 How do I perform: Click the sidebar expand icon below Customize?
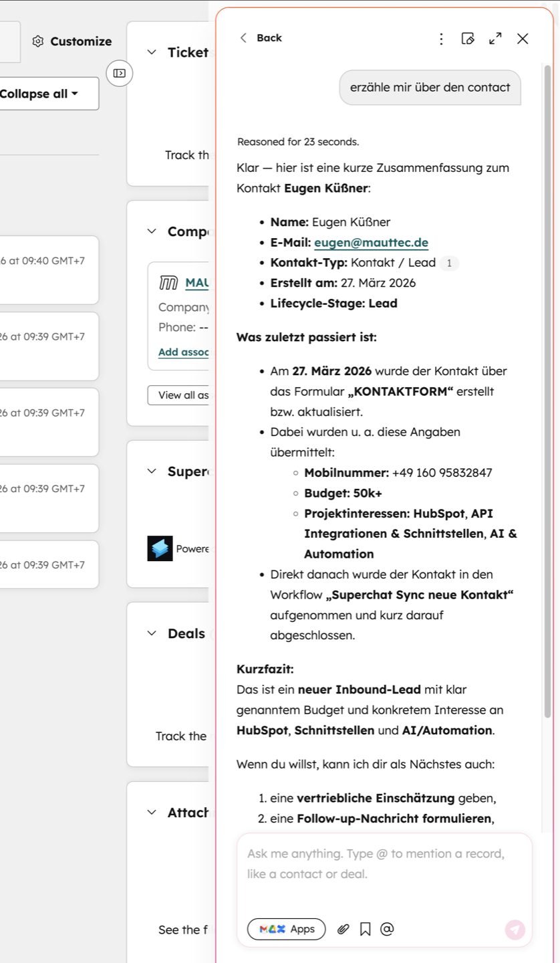tap(119, 74)
